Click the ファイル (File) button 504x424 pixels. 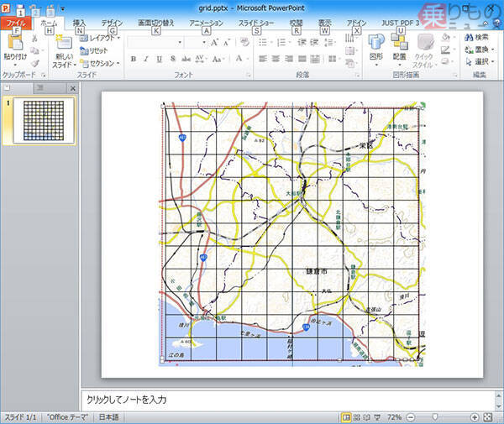pos(16,24)
